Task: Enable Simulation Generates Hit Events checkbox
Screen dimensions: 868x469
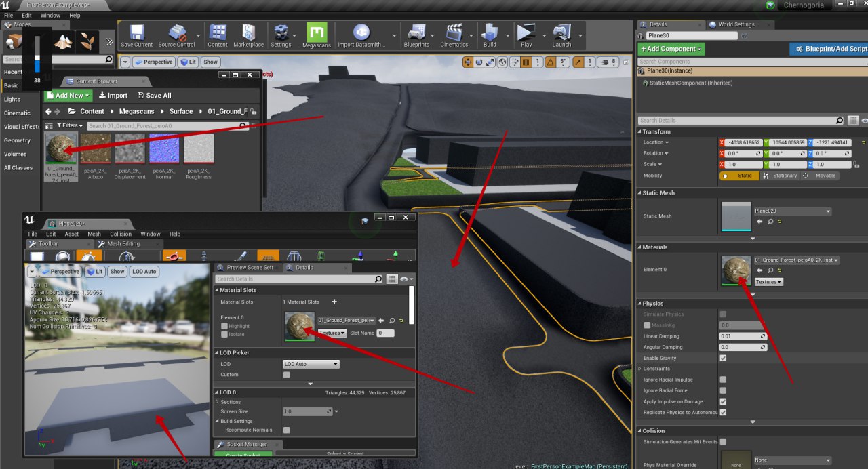Action: [x=723, y=441]
